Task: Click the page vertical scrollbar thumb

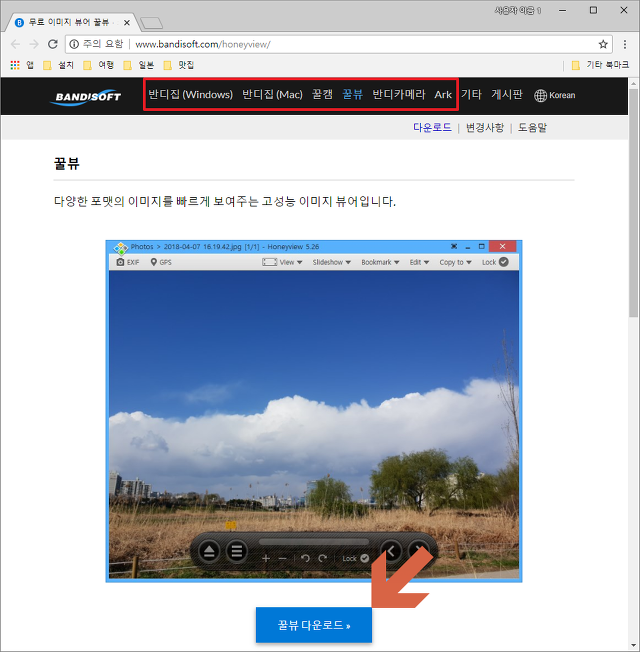Action: [x=633, y=203]
